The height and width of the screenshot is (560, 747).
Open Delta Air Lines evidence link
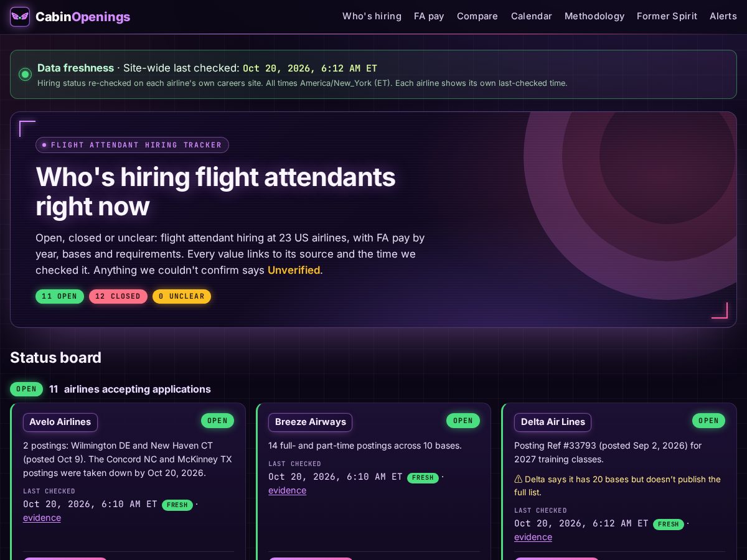533,537
